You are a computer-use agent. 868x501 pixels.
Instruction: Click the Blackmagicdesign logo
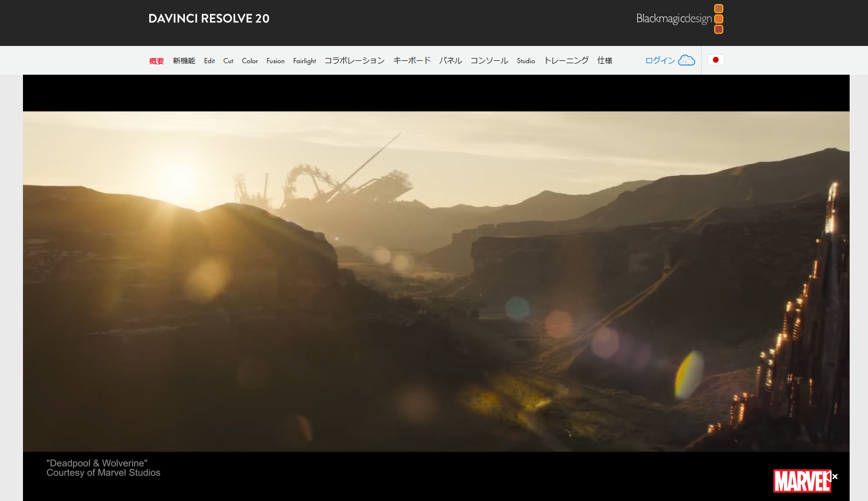point(679,18)
